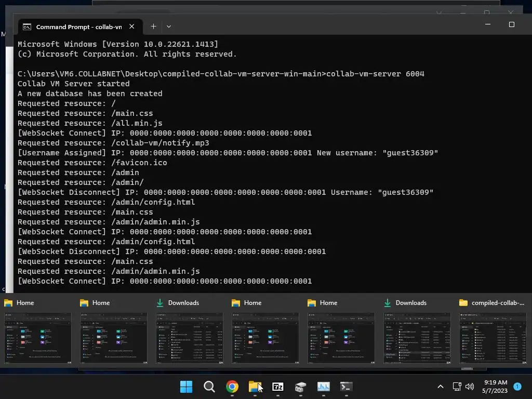Screen dimensions: 532x399
Task: Select the Command Prompt - collab-vn tab
Action: [80, 27]
